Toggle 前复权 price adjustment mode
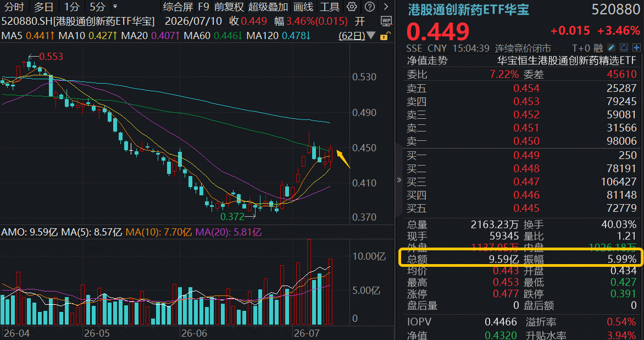The image size is (644, 340). [229, 7]
